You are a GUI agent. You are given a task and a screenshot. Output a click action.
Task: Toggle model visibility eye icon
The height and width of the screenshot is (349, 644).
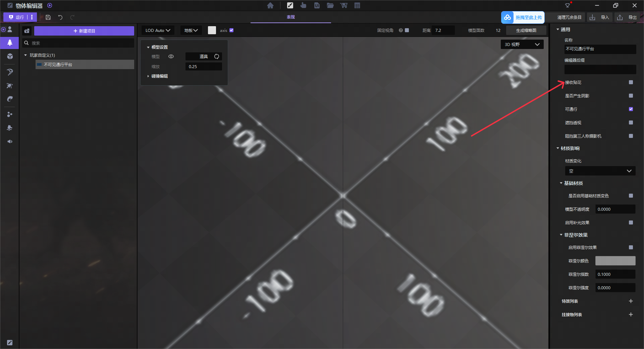171,56
